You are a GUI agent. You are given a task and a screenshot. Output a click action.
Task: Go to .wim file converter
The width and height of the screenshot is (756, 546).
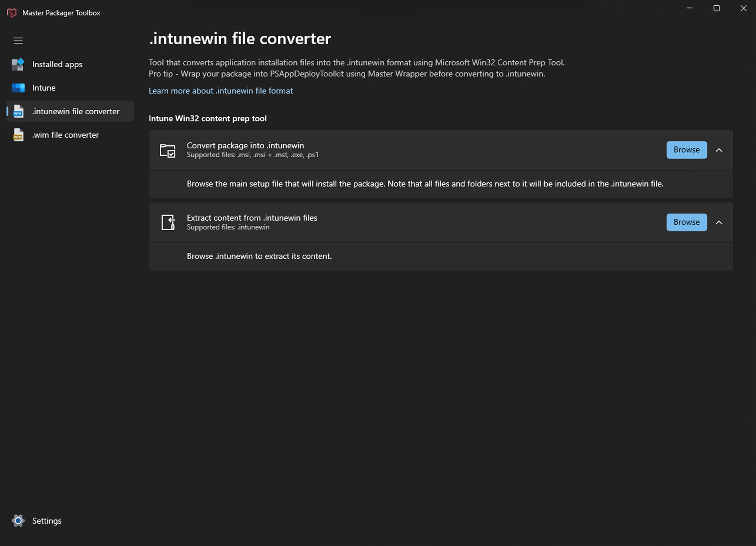click(65, 135)
